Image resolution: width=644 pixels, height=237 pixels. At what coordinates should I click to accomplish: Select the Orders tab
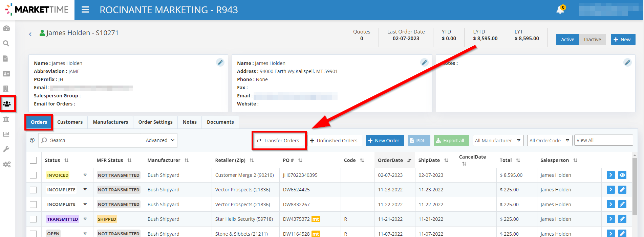click(x=39, y=122)
